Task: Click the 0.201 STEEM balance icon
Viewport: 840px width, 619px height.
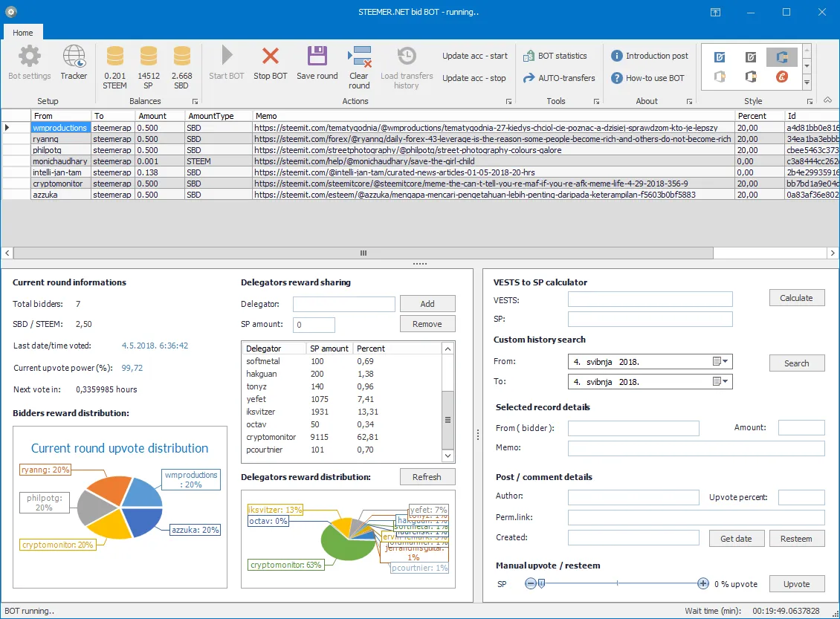Action: click(x=114, y=56)
